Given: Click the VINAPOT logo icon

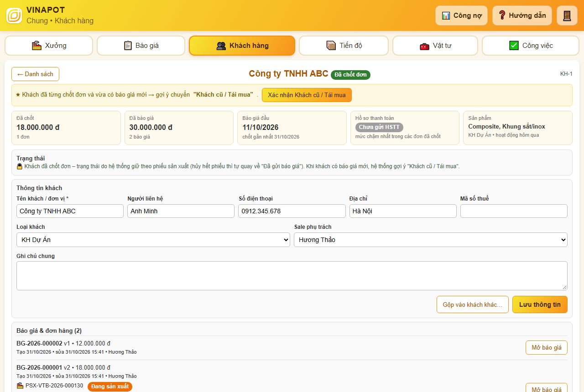Looking at the screenshot, I should pos(14,15).
